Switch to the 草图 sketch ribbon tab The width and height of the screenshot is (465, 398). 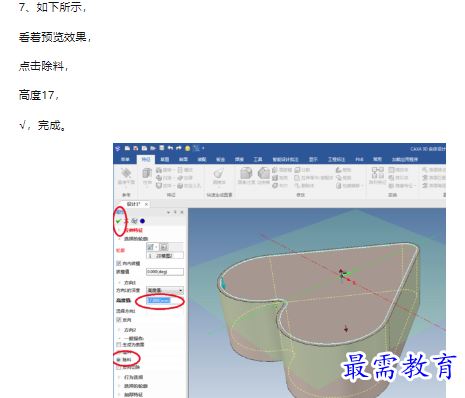(165, 159)
